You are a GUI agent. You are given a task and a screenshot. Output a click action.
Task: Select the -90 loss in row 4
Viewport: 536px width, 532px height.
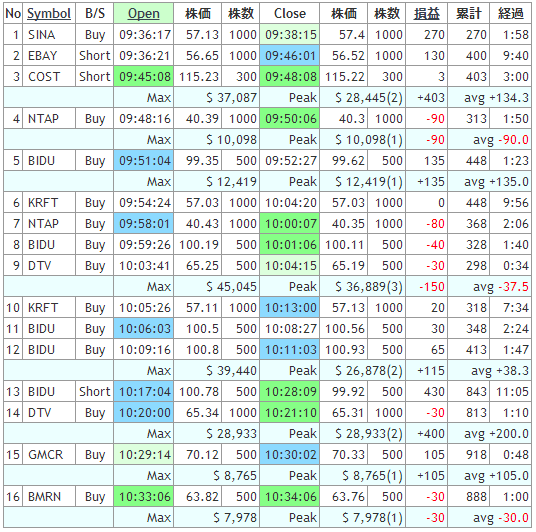(426, 119)
